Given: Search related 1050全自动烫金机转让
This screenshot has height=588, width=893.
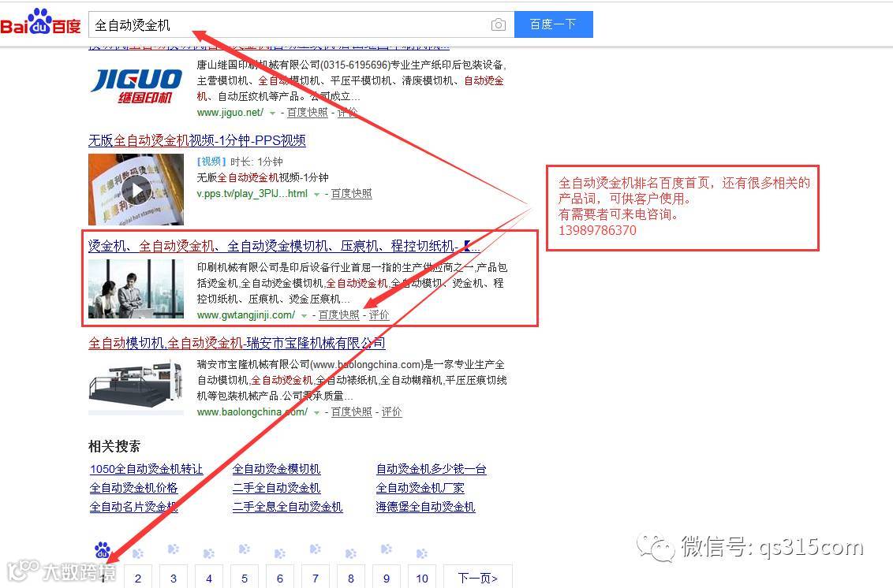Looking at the screenshot, I should tap(147, 469).
